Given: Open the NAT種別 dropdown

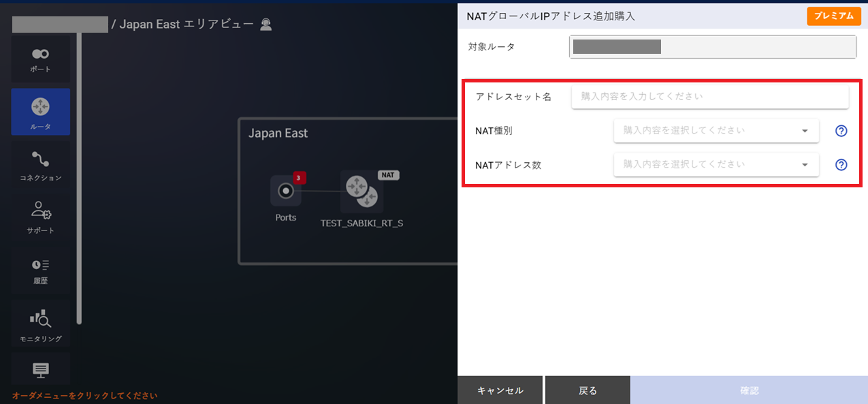Looking at the screenshot, I should coord(716,130).
